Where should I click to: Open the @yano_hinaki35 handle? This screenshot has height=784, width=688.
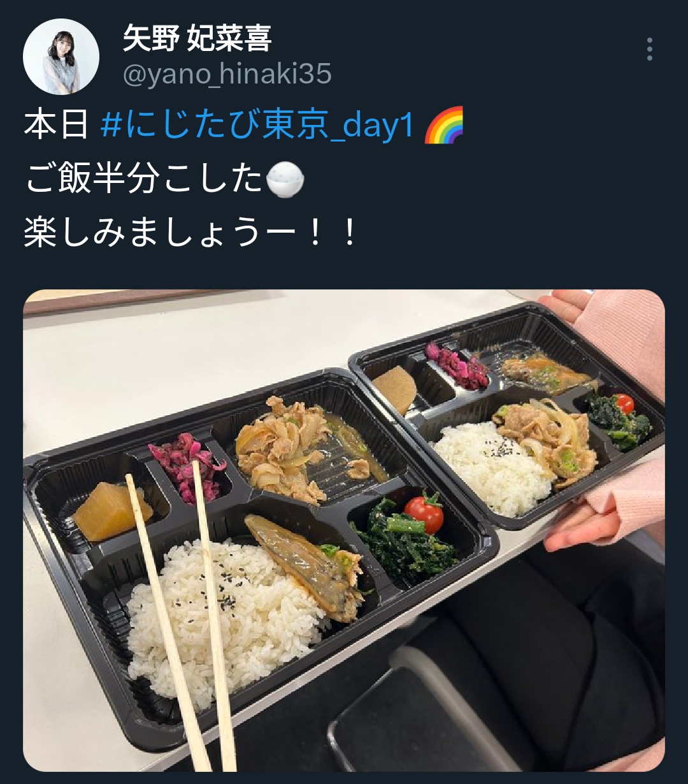[227, 75]
